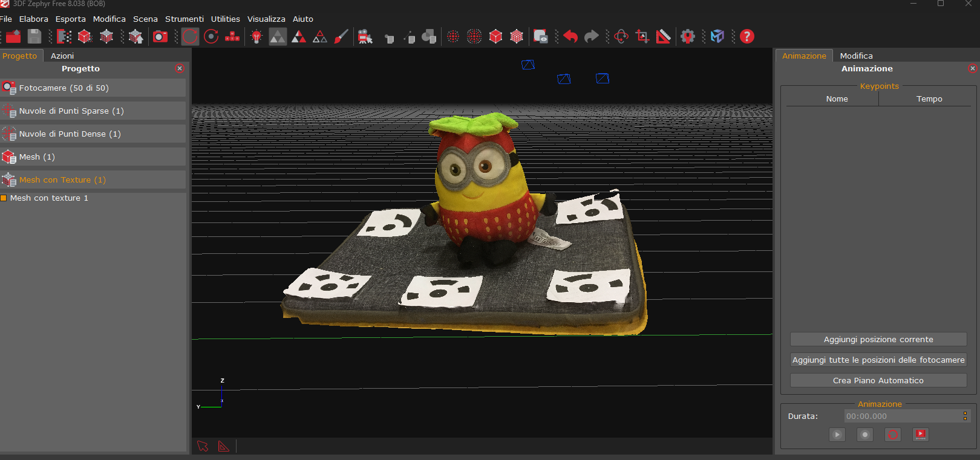The image size is (980, 460).
Task: Click movie camera with cursor icon
Action: [x=365, y=36]
